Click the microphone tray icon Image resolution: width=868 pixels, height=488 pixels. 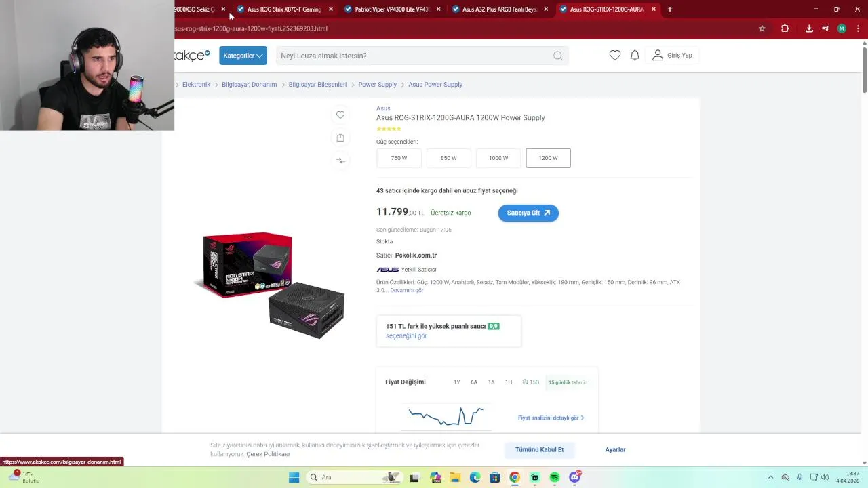(x=800, y=477)
